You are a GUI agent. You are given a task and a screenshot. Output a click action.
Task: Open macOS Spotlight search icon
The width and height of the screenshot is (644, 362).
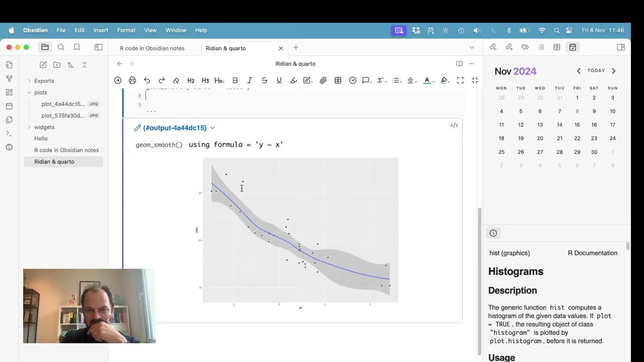tap(556, 30)
